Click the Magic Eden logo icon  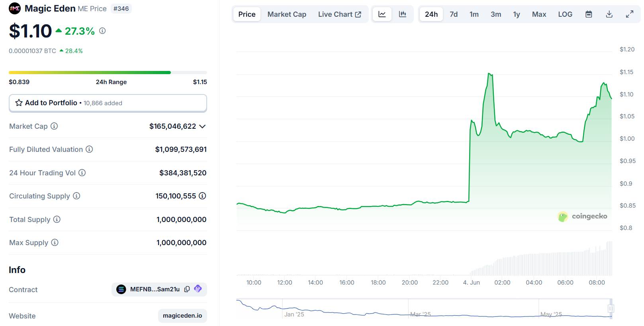click(x=15, y=8)
